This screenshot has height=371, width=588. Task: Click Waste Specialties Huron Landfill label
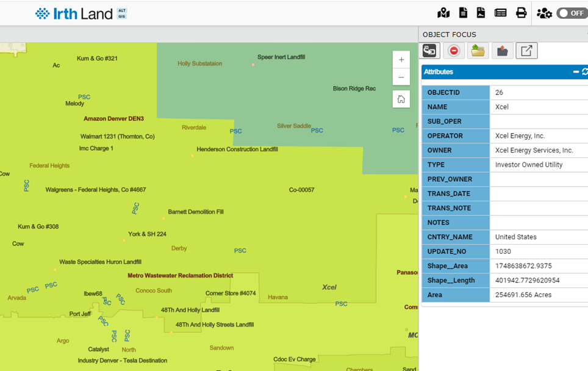tap(100, 262)
